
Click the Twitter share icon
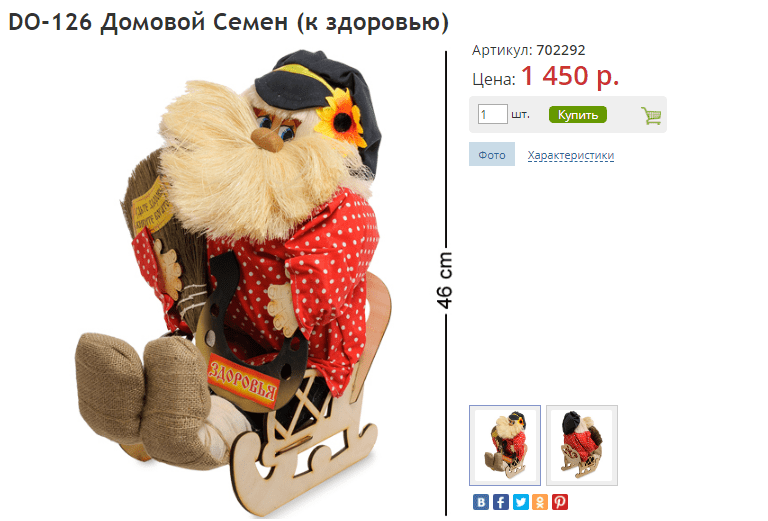click(x=521, y=502)
